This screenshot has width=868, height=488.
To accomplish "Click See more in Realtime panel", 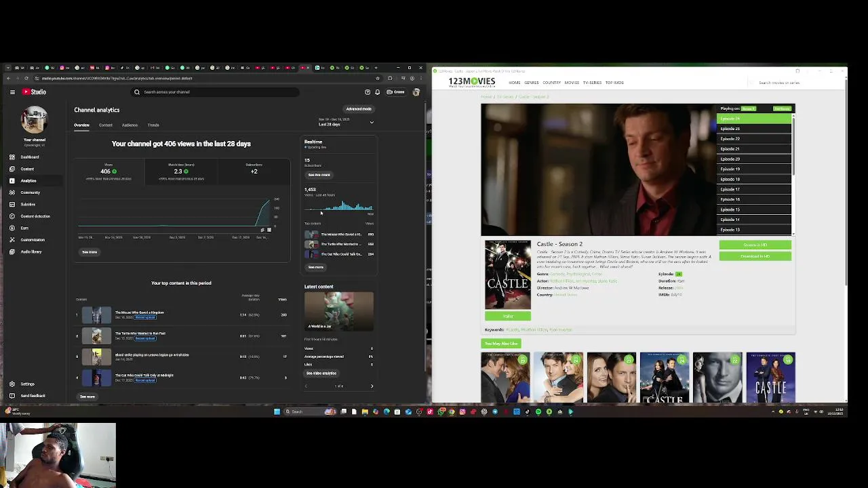I will pos(316,267).
